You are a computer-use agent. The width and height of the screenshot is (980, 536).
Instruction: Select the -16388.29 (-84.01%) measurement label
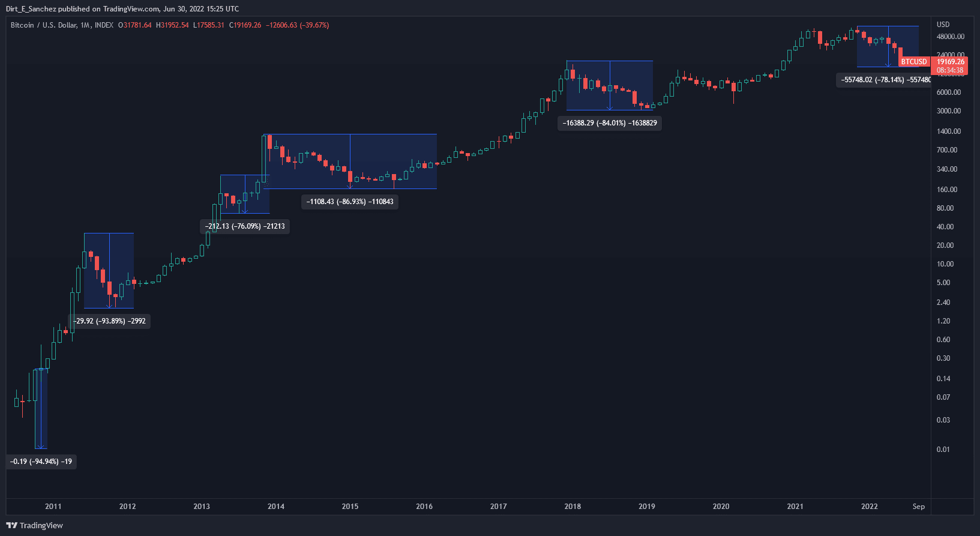pos(610,123)
